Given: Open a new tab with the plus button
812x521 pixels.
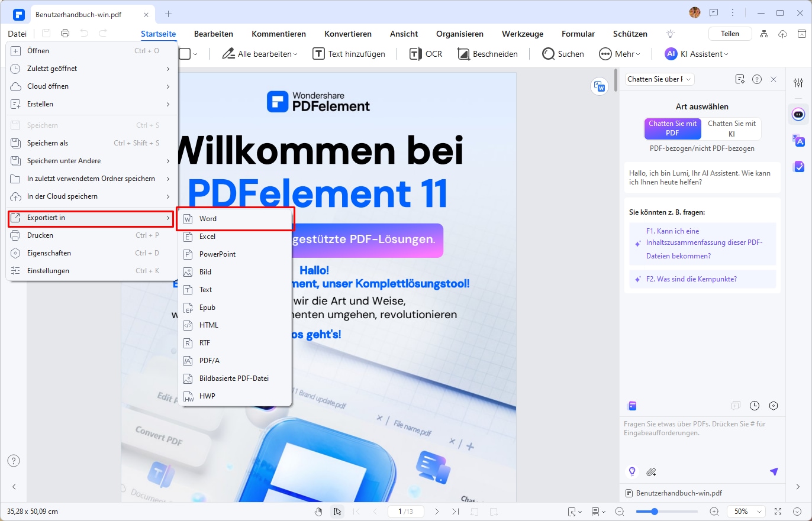Looking at the screenshot, I should pyautogui.click(x=168, y=14).
